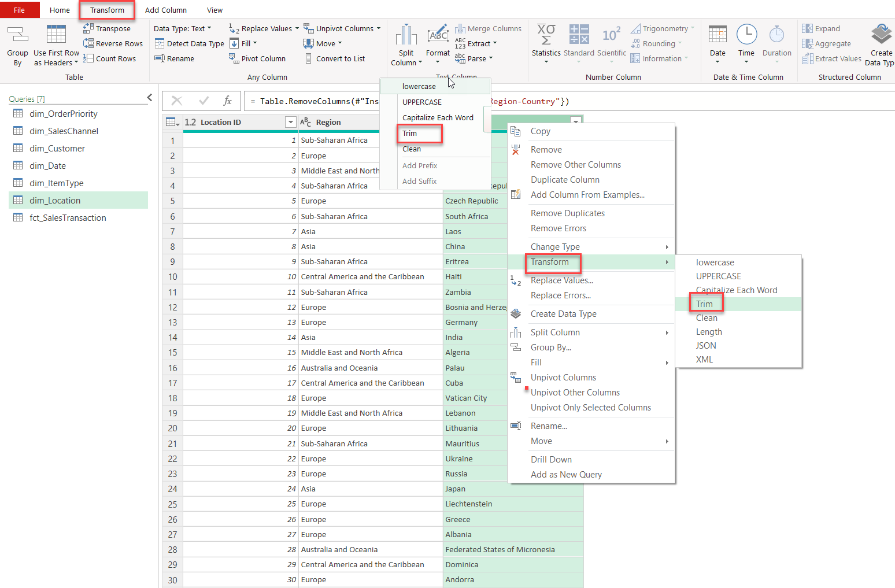Image resolution: width=895 pixels, height=588 pixels.
Task: Choose Copy in context menu
Action: point(541,131)
